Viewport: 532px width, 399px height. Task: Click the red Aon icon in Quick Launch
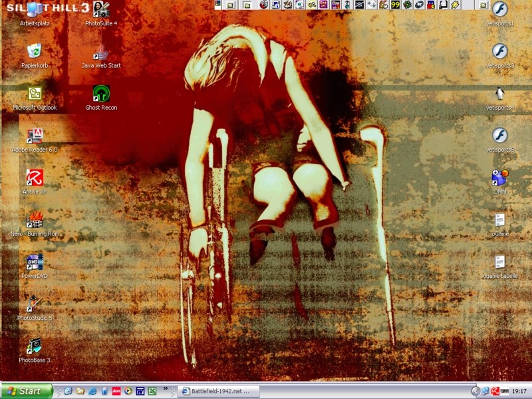coord(116,391)
